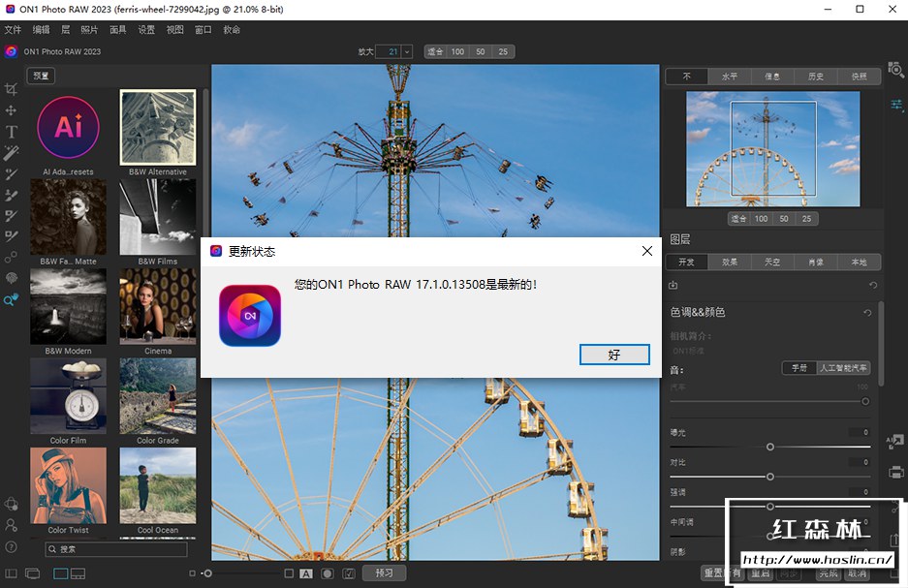Open the Browse module icon at top right
908x588 pixels.
click(x=896, y=72)
